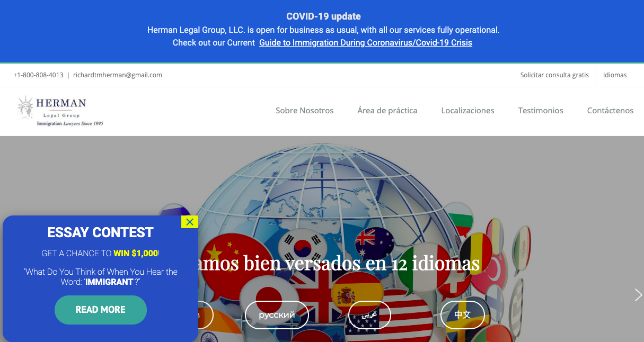Open the Contáctenos page

point(610,111)
